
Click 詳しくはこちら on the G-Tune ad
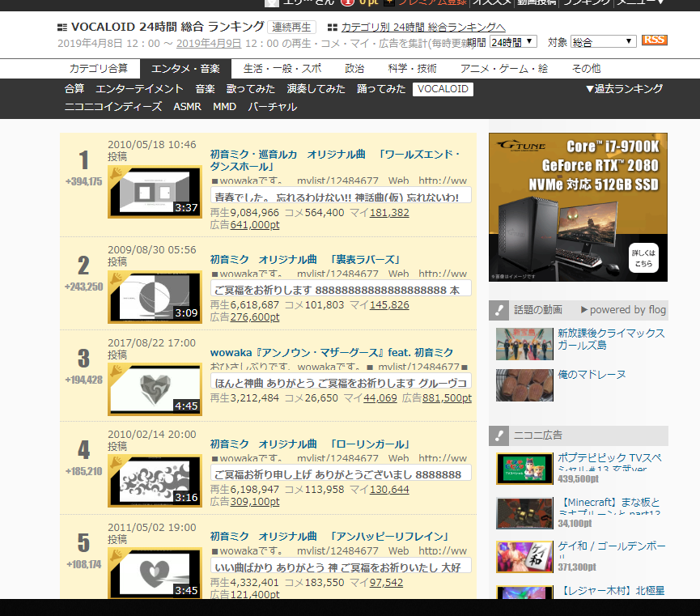click(x=643, y=257)
